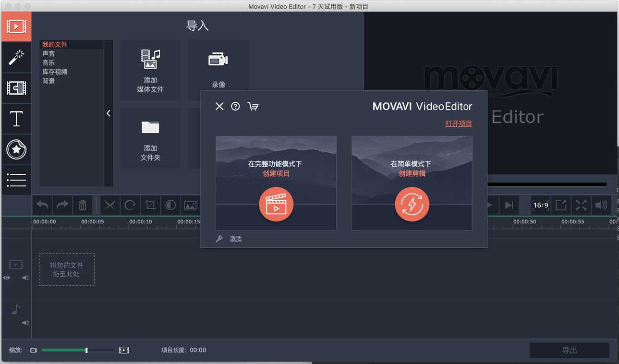This screenshot has height=364, width=619.
Task: Close the Movavi welcome dialog
Action: (x=219, y=107)
